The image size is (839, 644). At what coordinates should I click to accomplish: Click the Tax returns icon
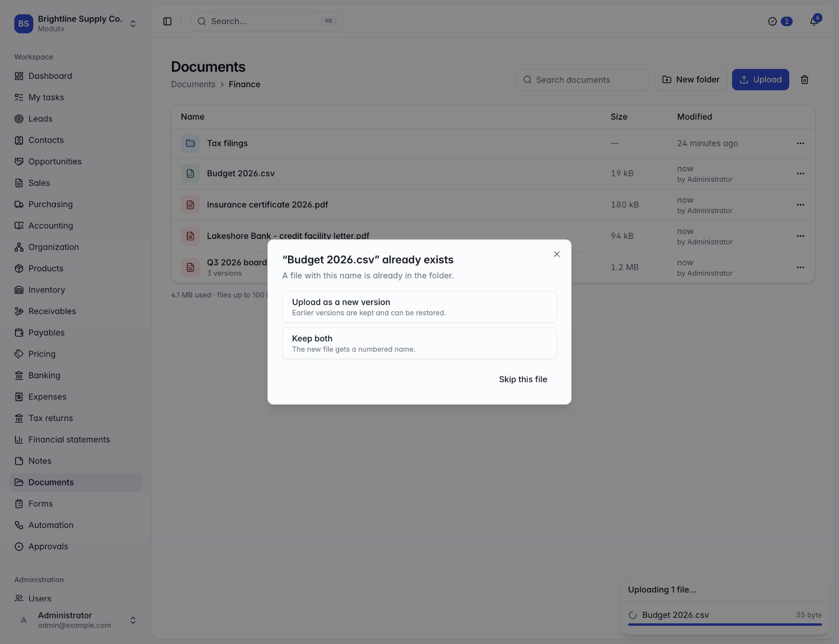pyautogui.click(x=19, y=418)
